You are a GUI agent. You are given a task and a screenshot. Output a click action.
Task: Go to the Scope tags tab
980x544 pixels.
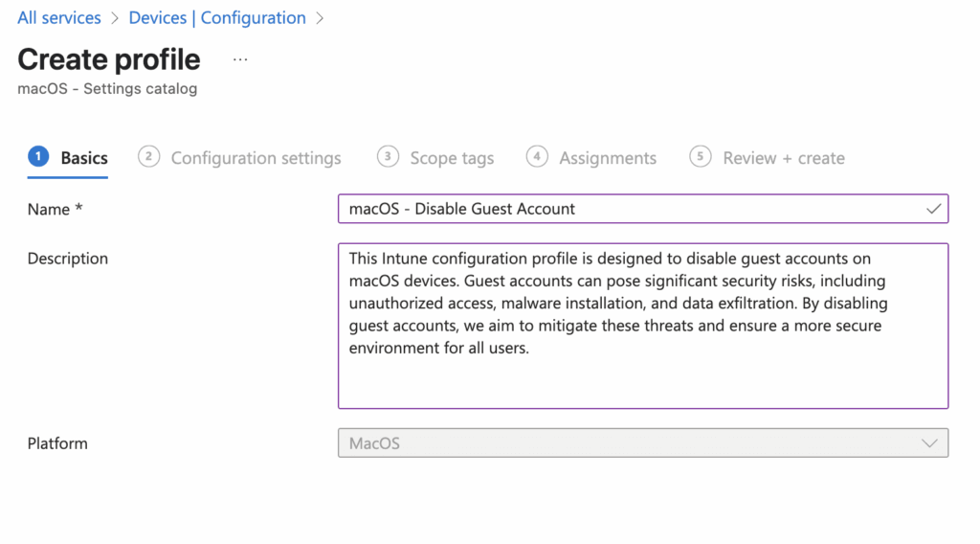[x=452, y=158]
